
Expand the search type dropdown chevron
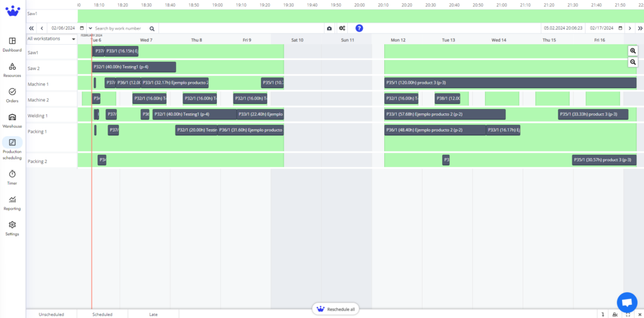[91, 28]
